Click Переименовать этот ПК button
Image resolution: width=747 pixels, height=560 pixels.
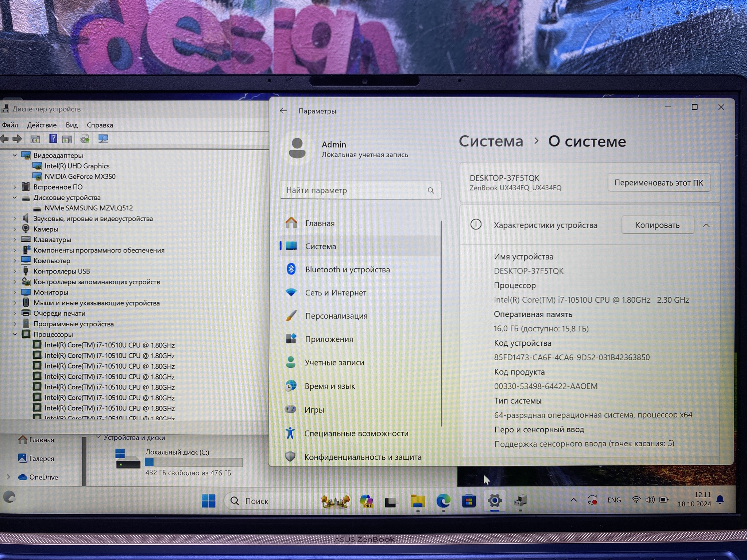point(658,183)
